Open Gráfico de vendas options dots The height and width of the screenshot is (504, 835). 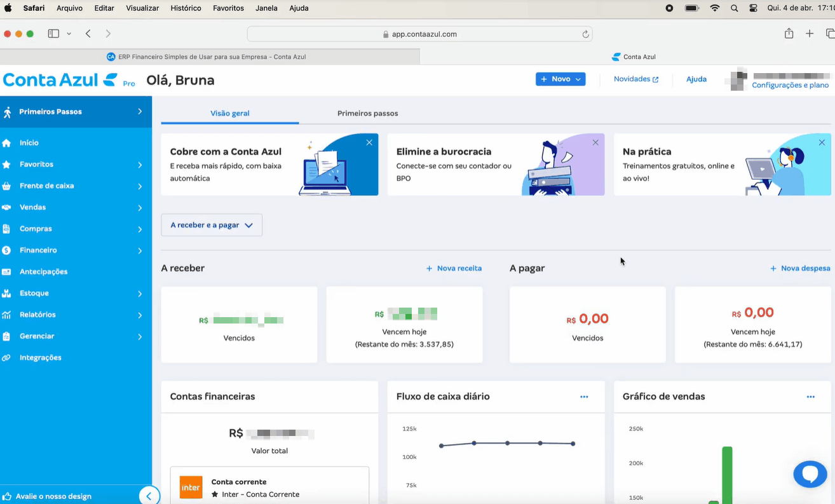pyautogui.click(x=810, y=397)
